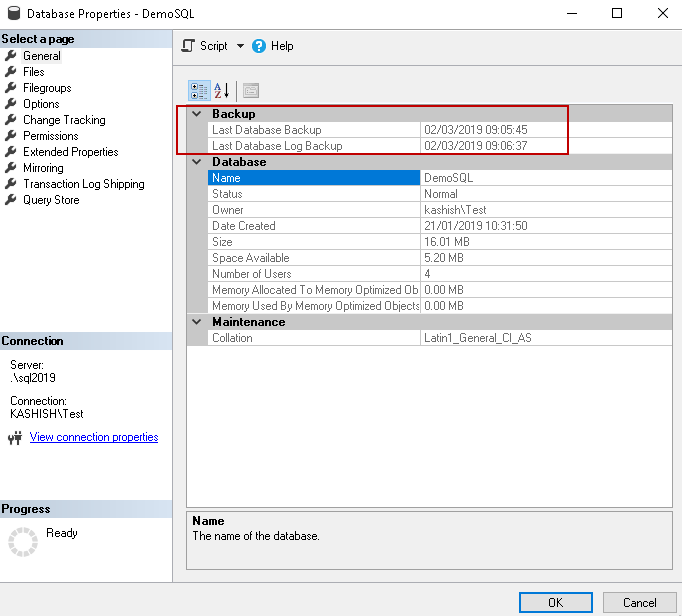Open the Script dropdown arrow
The width and height of the screenshot is (682, 616).
(x=240, y=46)
